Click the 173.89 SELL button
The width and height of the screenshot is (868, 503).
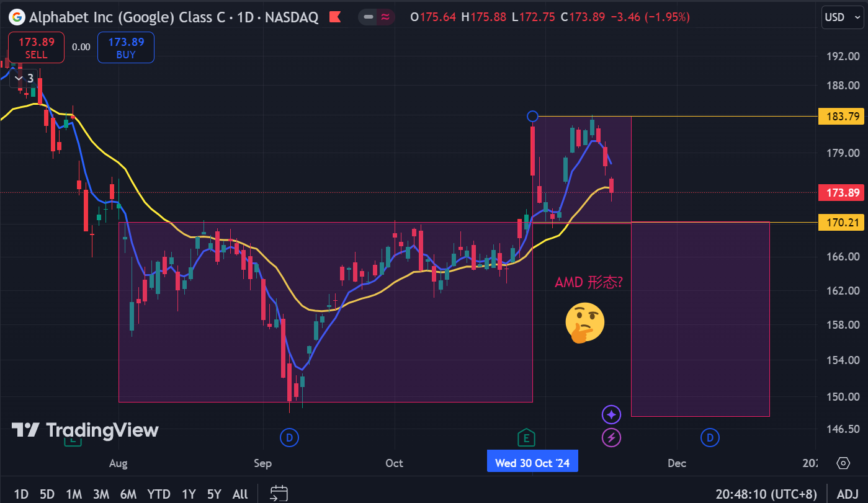pyautogui.click(x=36, y=48)
